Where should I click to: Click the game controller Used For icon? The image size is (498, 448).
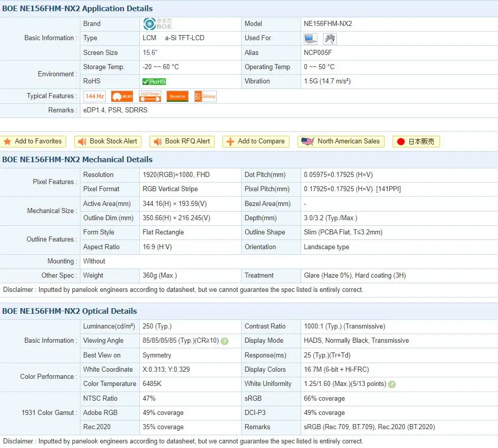coord(330,39)
